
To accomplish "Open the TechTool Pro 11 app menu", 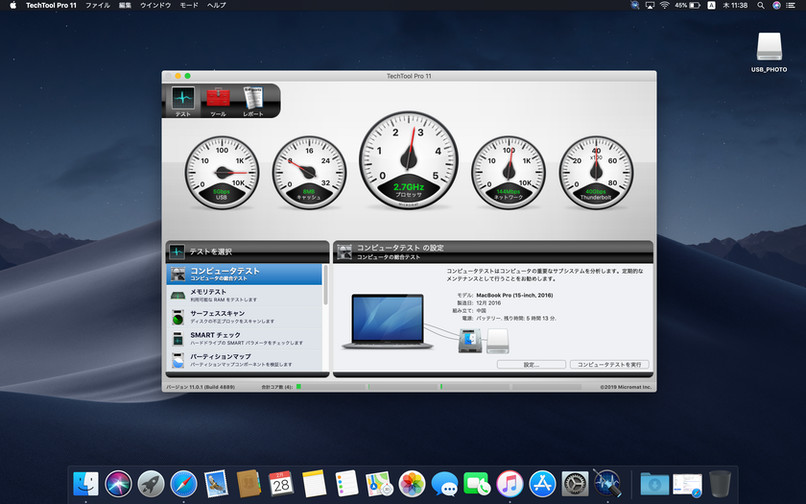I will (51, 5).
